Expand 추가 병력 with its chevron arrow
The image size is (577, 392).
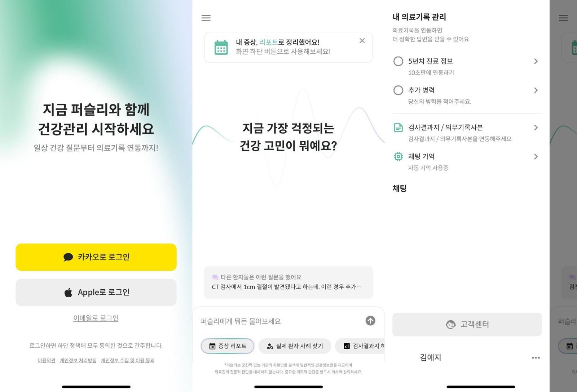click(x=536, y=90)
